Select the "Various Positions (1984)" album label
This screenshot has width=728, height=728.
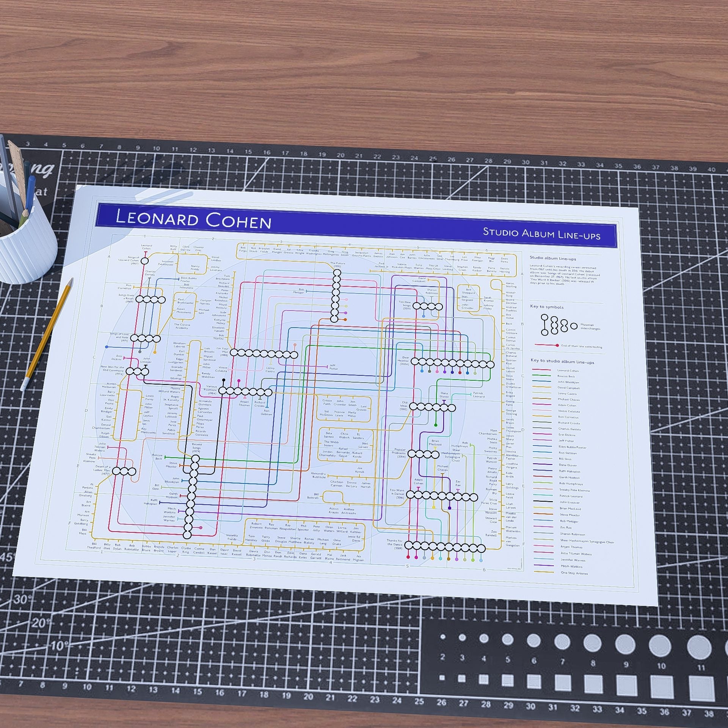coord(210,390)
